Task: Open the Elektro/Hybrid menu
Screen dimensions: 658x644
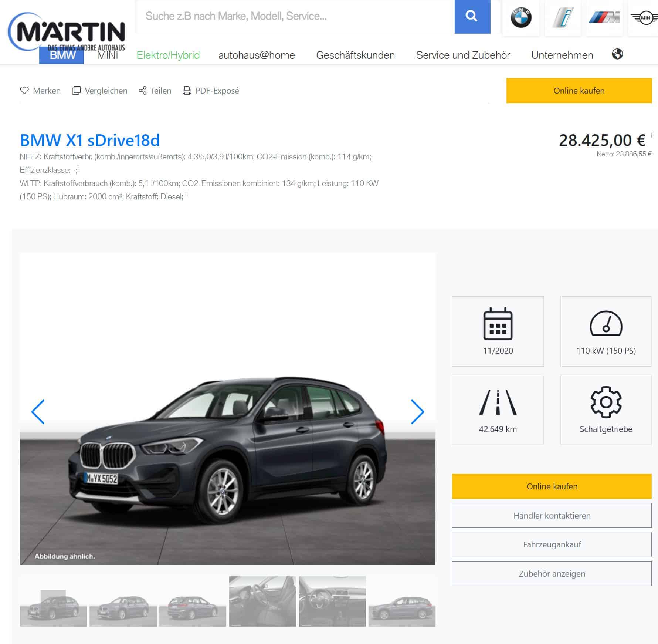Action: (x=168, y=55)
